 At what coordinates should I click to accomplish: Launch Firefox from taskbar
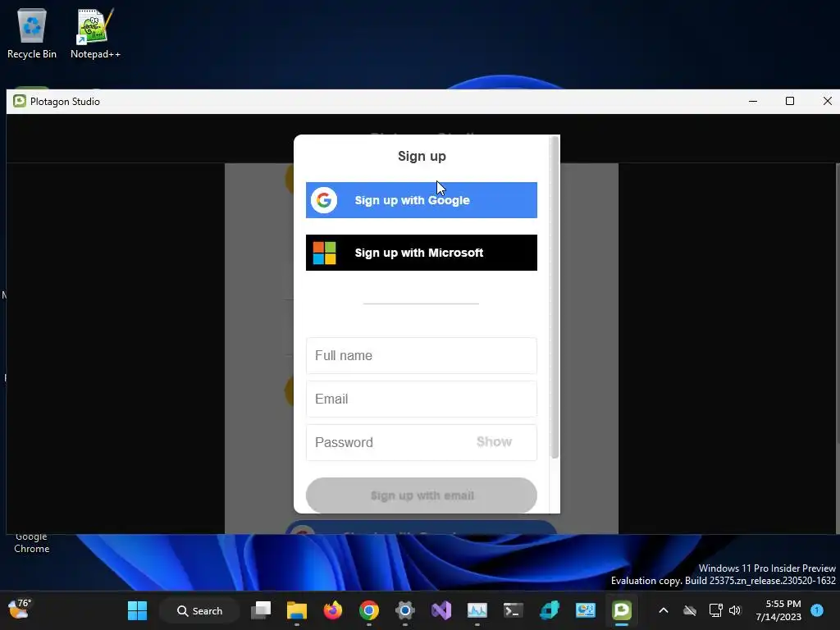click(x=333, y=610)
